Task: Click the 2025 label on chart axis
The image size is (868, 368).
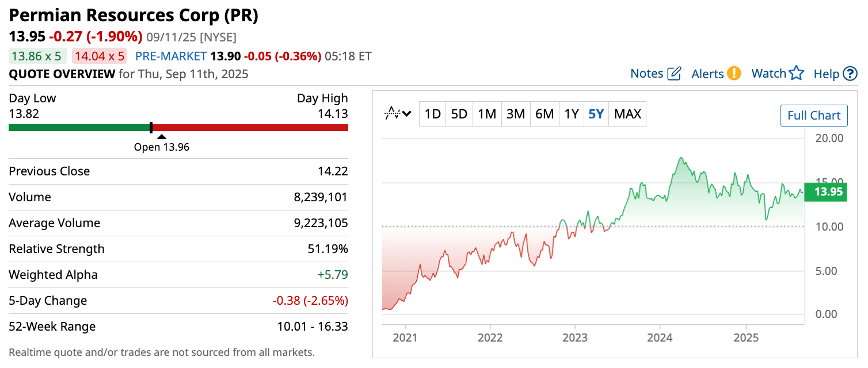Action: [746, 338]
